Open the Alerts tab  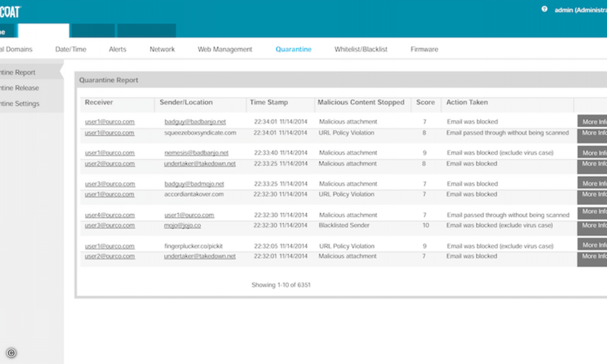click(117, 50)
